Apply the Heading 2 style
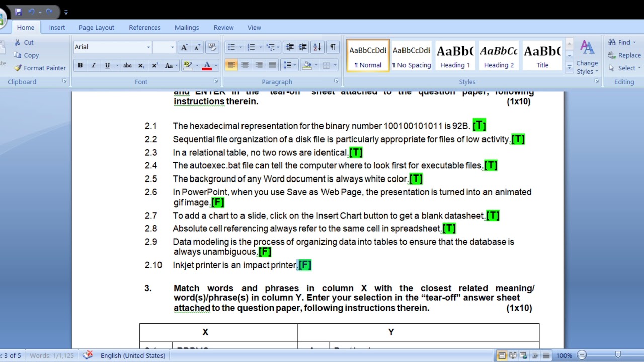644x362 pixels. [499, 56]
